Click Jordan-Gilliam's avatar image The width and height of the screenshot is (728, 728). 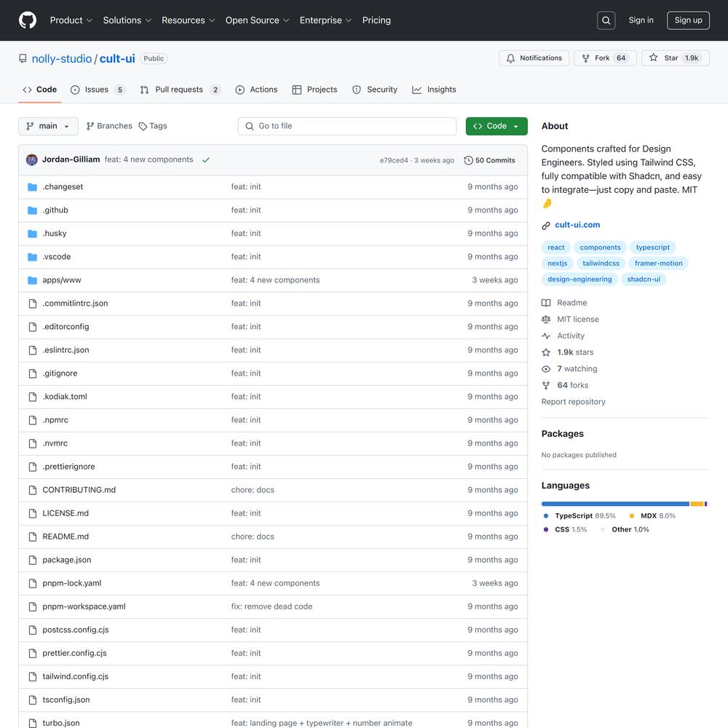click(32, 160)
